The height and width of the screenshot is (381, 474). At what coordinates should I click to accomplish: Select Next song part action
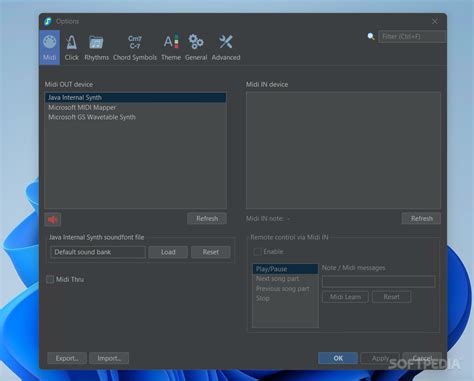point(285,279)
